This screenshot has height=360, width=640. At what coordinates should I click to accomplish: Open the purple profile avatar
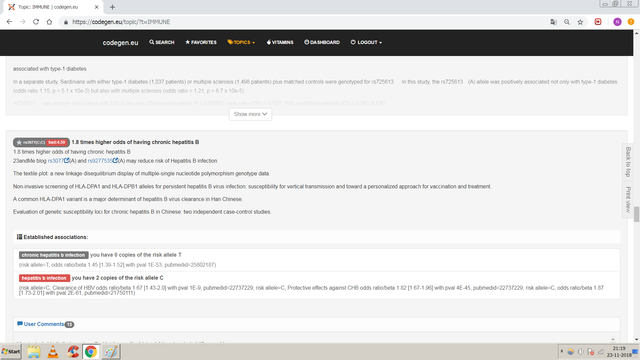pyautogui.click(x=617, y=22)
